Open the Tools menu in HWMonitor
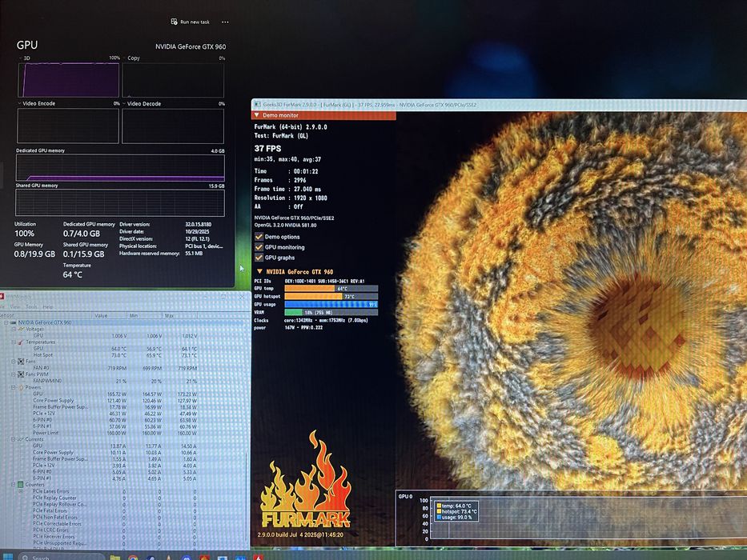This screenshot has height=560, width=747. click(31, 306)
